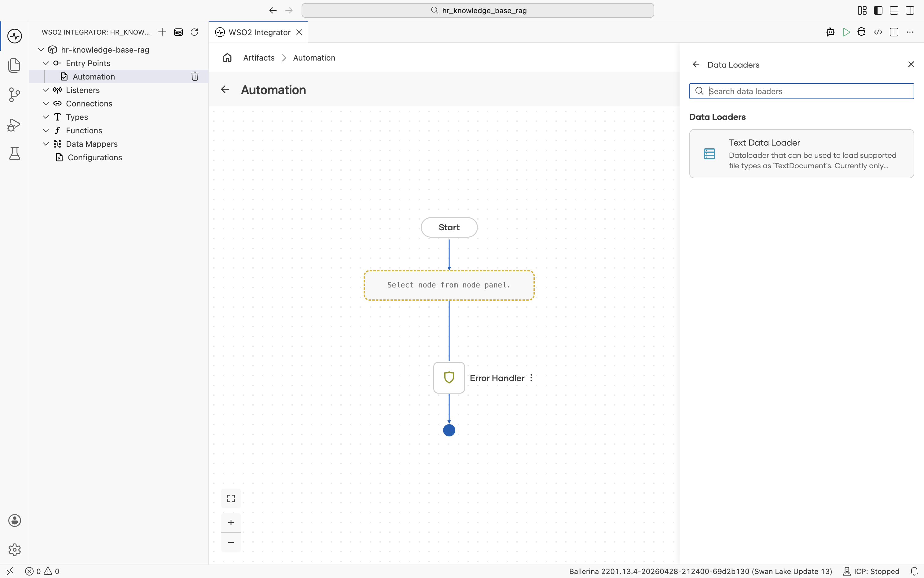Open the Configurations tree item
This screenshot has width=924, height=578.
pos(119,157)
